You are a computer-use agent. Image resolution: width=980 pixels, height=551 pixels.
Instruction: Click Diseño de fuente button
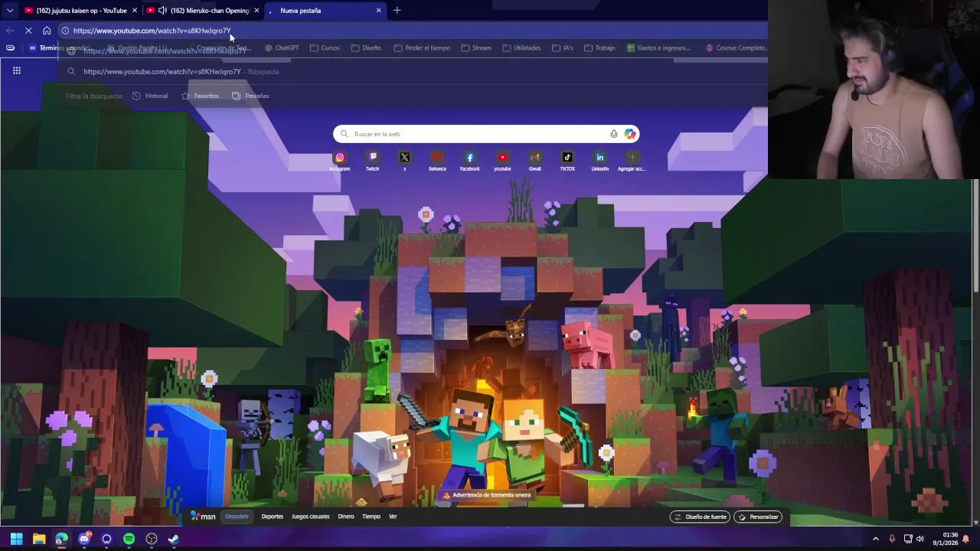tap(700, 517)
